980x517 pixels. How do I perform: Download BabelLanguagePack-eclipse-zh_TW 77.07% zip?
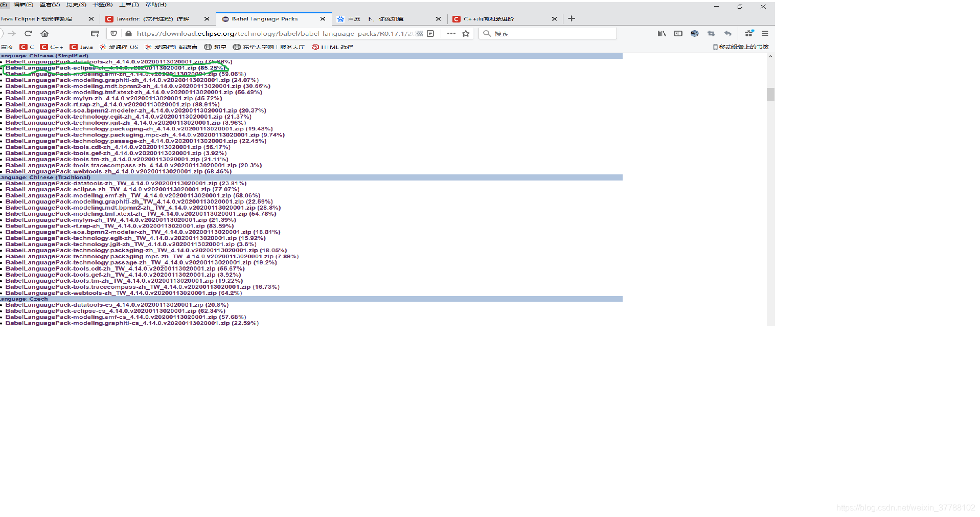[122, 189]
